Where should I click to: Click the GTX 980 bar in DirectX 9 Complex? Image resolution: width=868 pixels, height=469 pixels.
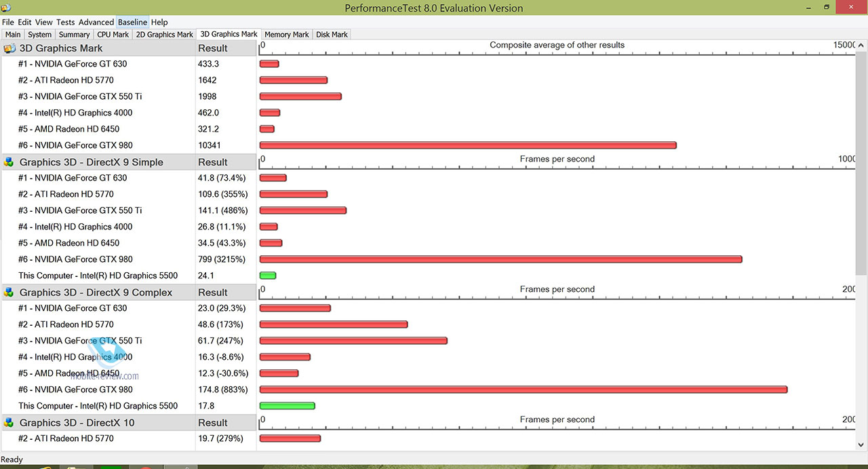(x=524, y=390)
